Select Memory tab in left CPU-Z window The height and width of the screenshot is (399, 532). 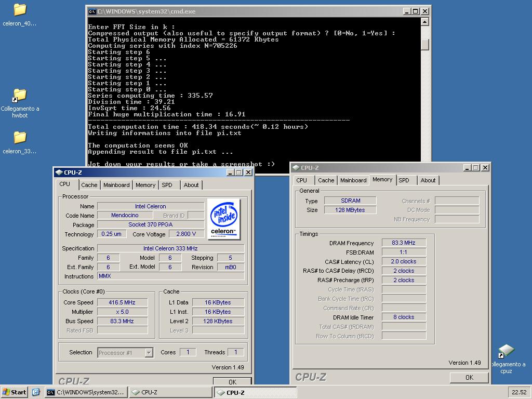145,185
